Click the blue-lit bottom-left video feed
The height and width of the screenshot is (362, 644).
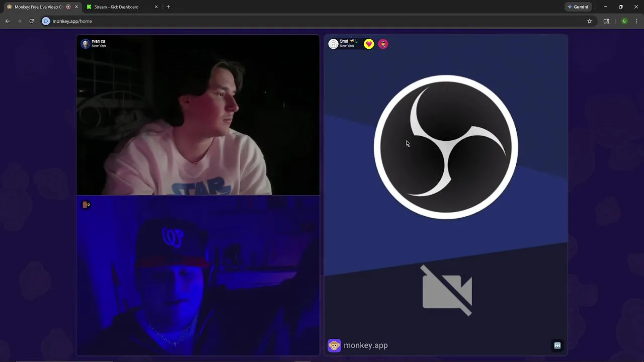pyautogui.click(x=198, y=276)
